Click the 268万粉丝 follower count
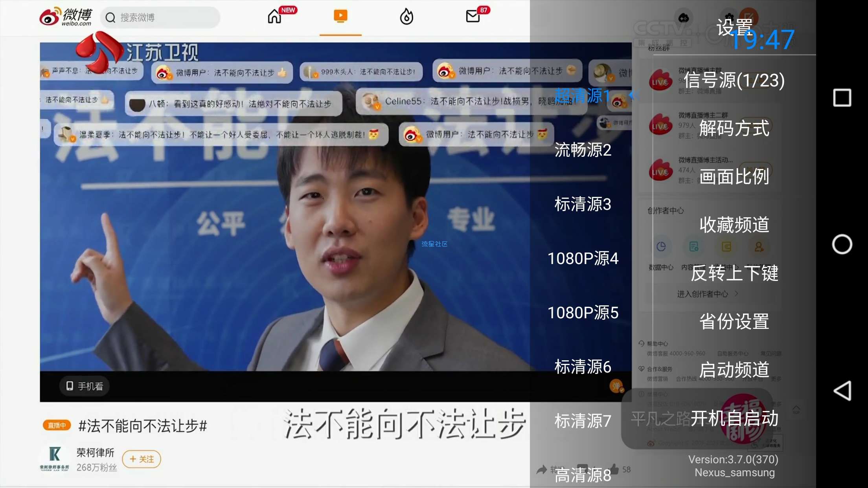 (x=97, y=468)
